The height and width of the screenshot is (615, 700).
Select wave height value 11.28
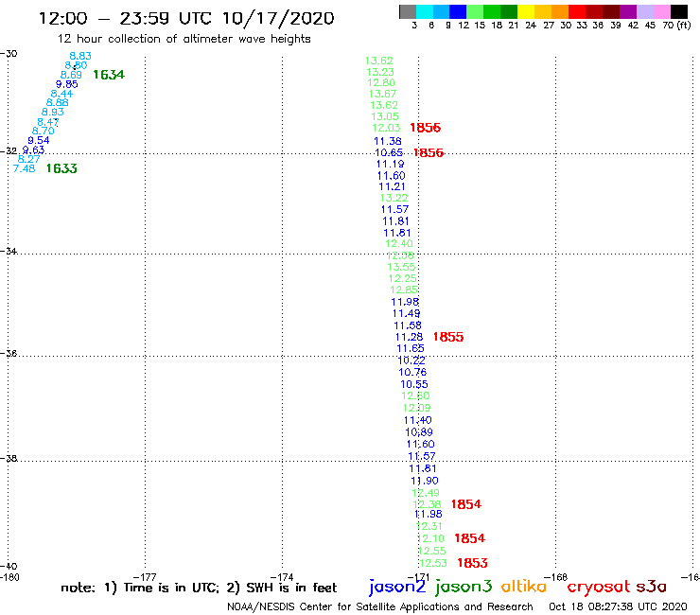409,337
